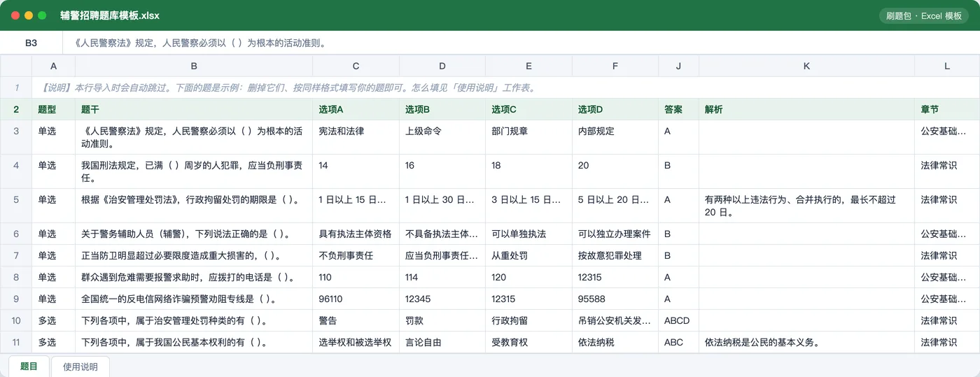This screenshot has width=980, height=377.
Task: Click the 章节 header cell
Action: (x=947, y=109)
